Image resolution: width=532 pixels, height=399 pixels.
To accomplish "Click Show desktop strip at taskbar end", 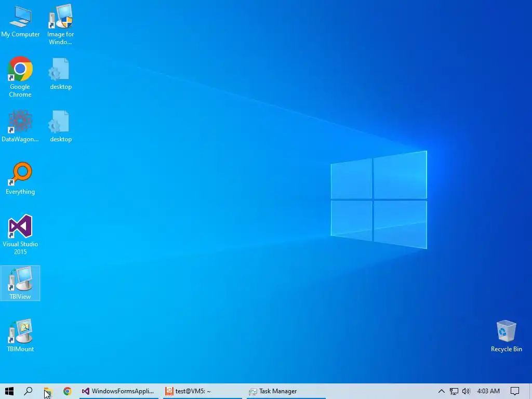I will tap(530, 391).
